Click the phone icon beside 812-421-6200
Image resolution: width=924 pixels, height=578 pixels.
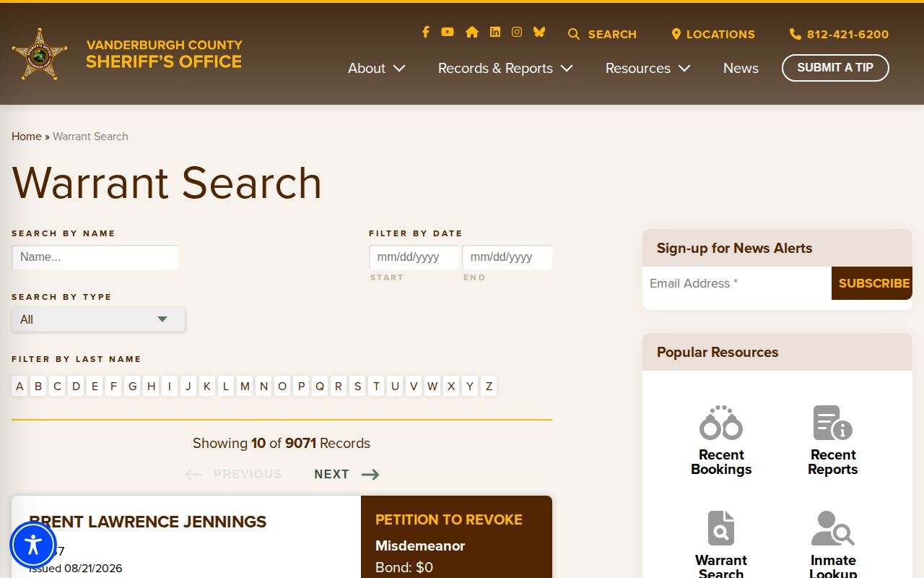click(x=796, y=34)
